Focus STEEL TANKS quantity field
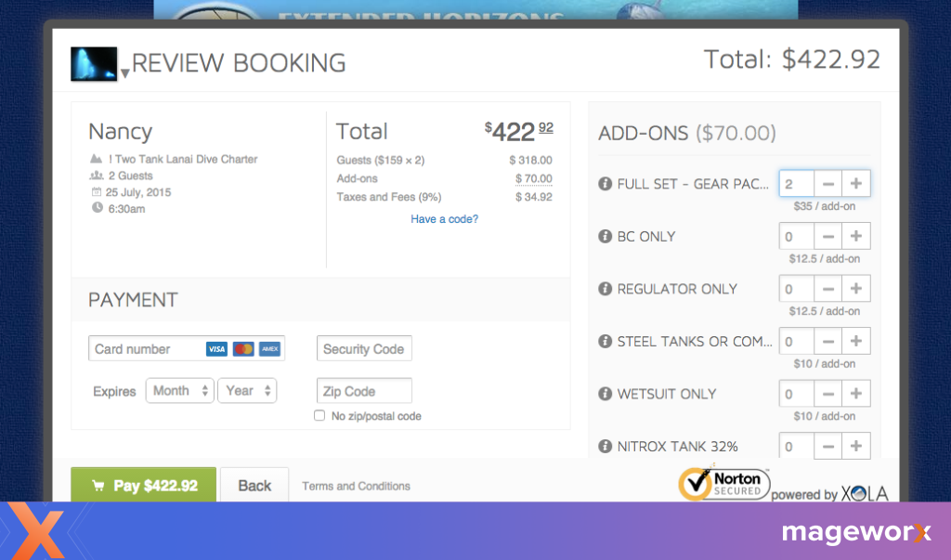 coord(796,341)
